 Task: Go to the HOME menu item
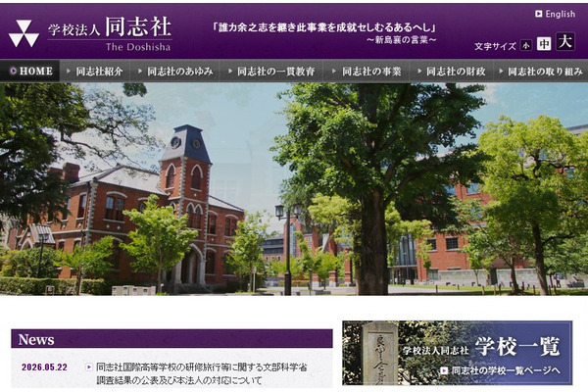(30, 71)
